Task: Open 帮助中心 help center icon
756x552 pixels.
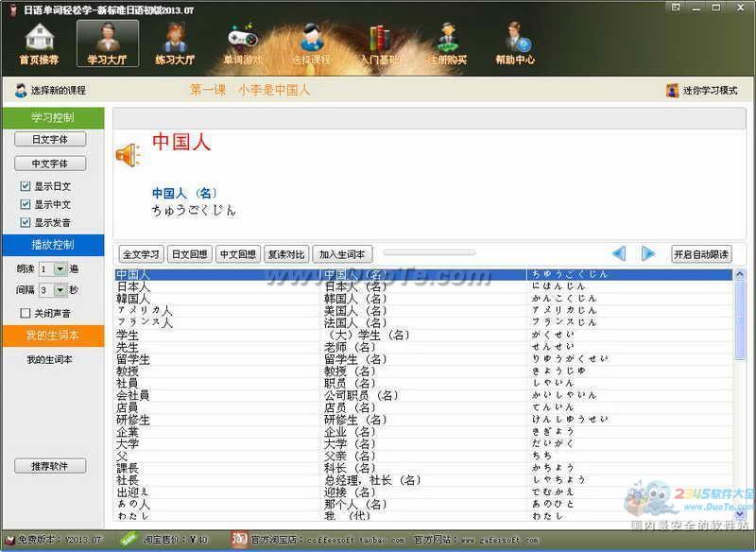Action: (x=515, y=43)
